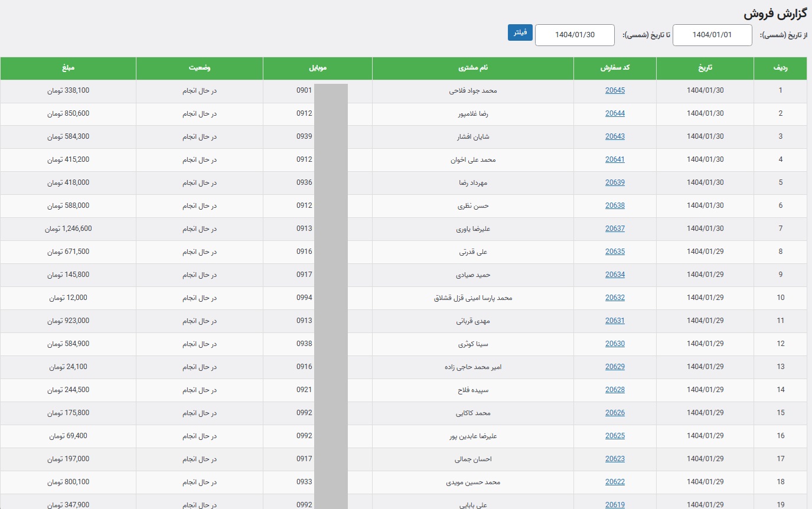The height and width of the screenshot is (509, 812).
Task: Click the وضعیت column header
Action: 200,68
